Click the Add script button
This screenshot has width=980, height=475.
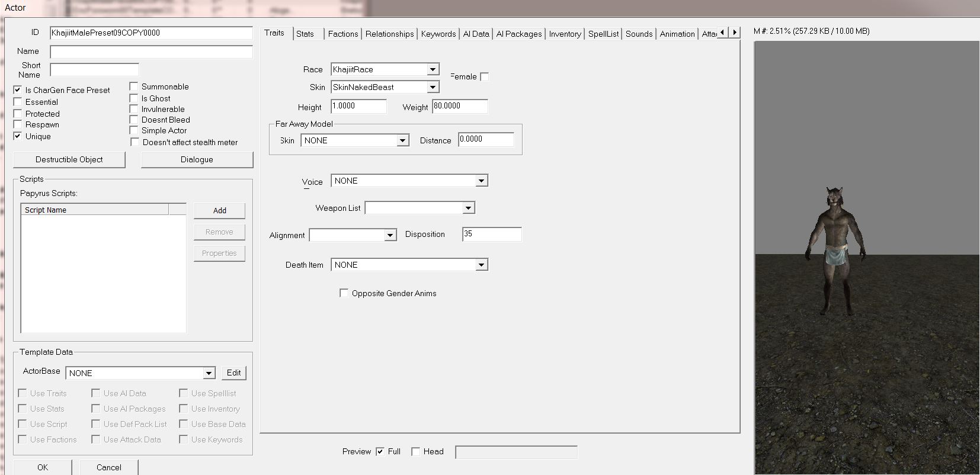[x=219, y=210]
